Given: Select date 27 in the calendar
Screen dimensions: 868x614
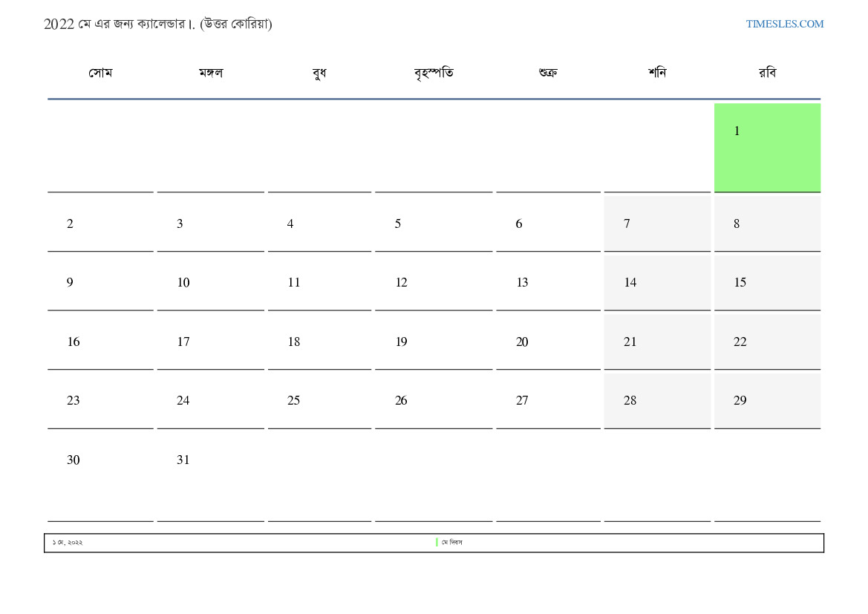Looking at the screenshot, I should [x=548, y=401].
